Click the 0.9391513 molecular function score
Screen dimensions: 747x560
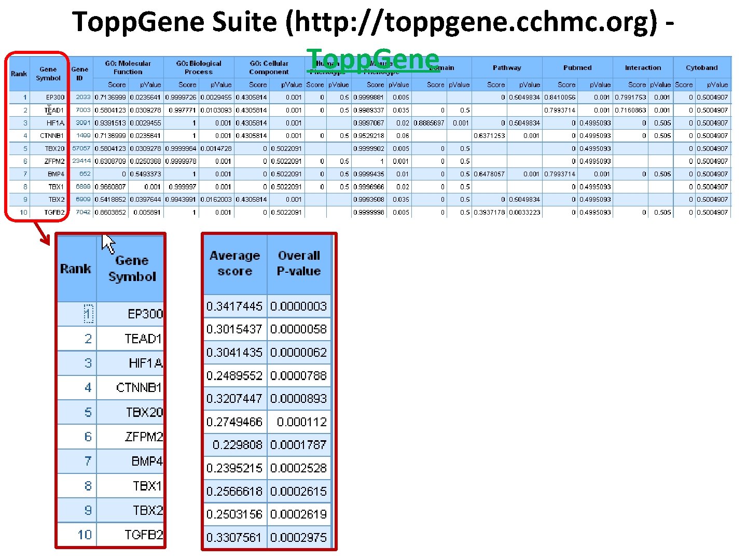click(x=110, y=123)
